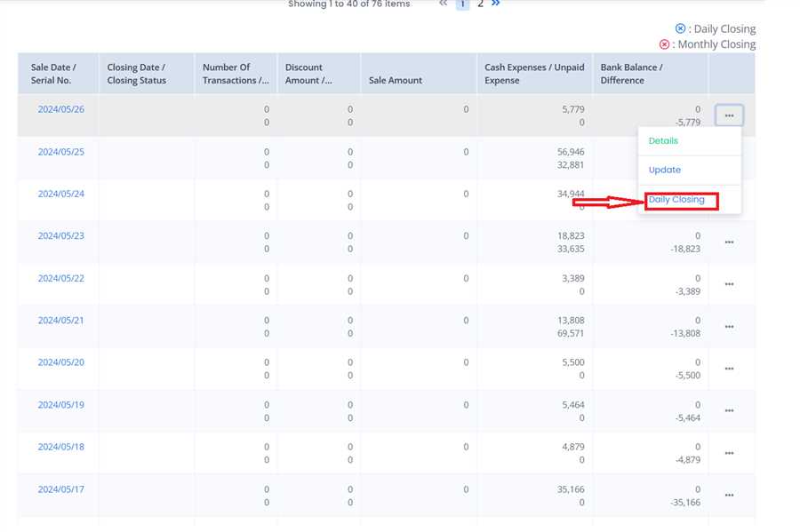The image size is (800, 532).
Task: Select page 1 in pagination
Action: (x=462, y=4)
